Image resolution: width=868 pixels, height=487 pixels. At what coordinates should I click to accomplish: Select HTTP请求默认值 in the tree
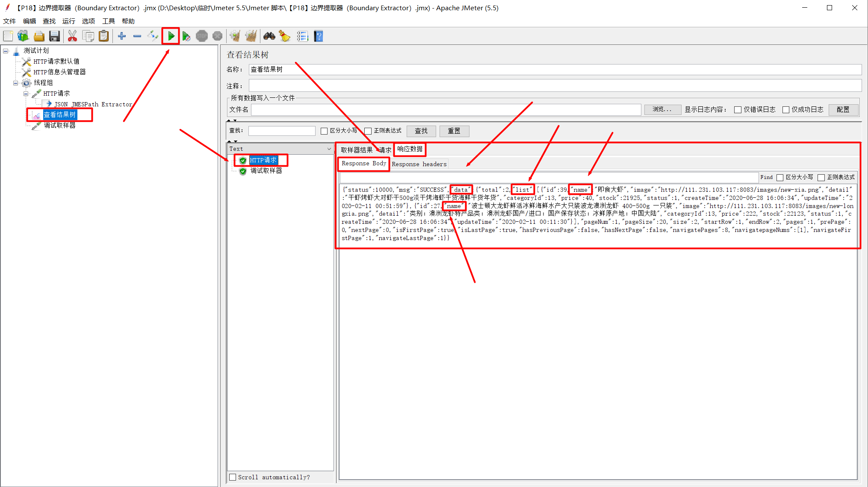(x=56, y=61)
